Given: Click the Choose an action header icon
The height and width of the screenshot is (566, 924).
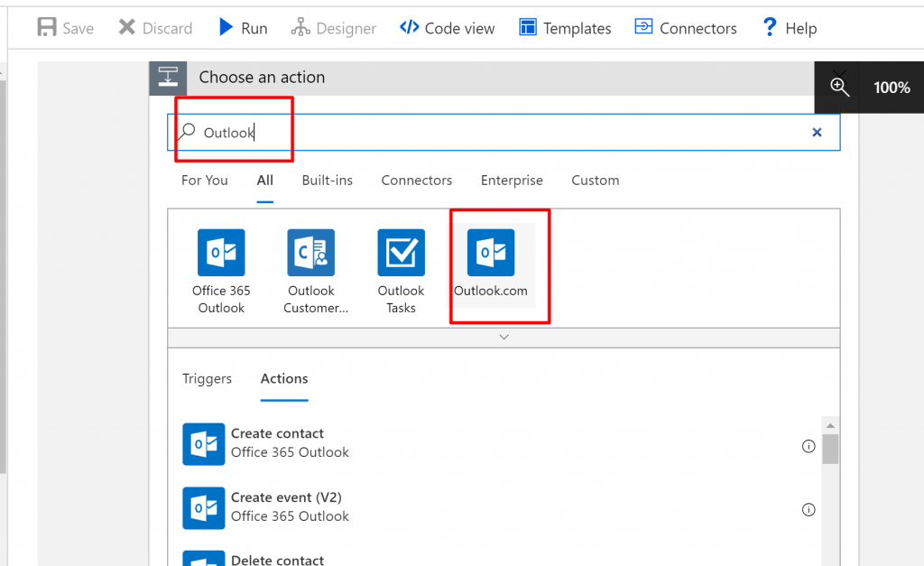Looking at the screenshot, I should (x=168, y=78).
